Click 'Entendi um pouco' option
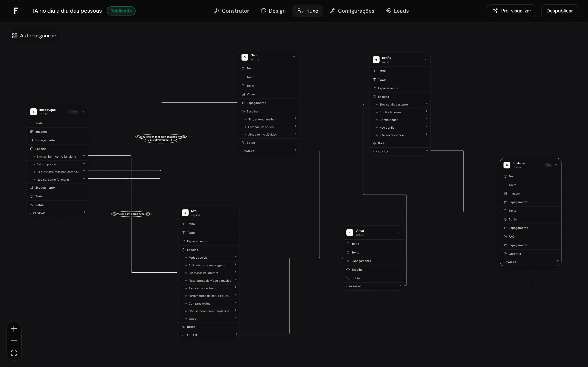 tap(268, 127)
